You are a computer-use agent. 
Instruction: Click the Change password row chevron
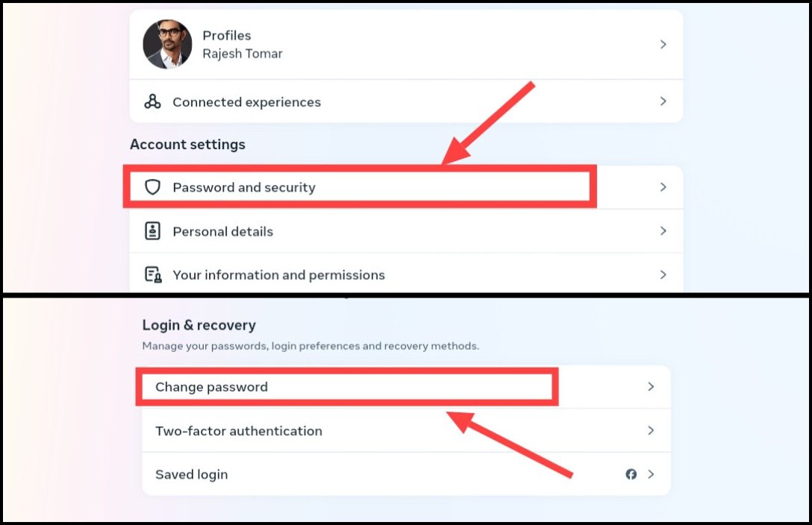tap(651, 387)
